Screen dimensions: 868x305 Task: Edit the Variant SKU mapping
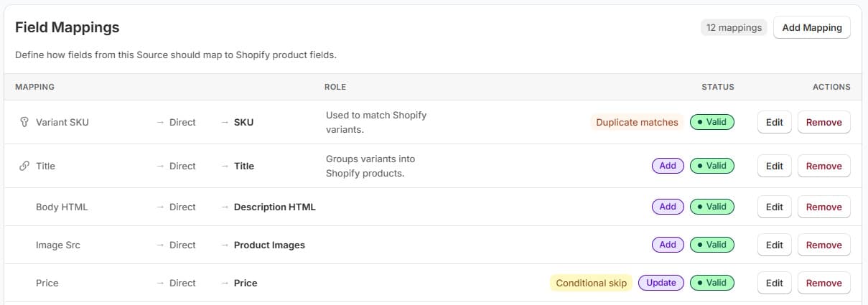pos(774,122)
